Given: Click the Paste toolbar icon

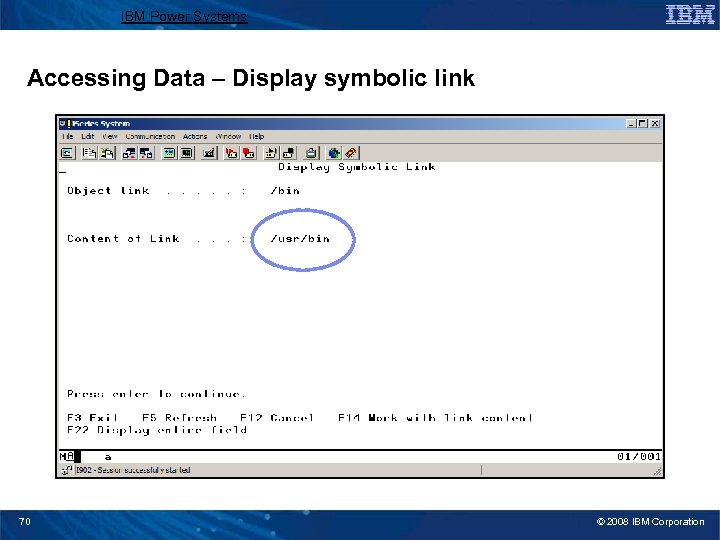Looking at the screenshot, I should [107, 153].
